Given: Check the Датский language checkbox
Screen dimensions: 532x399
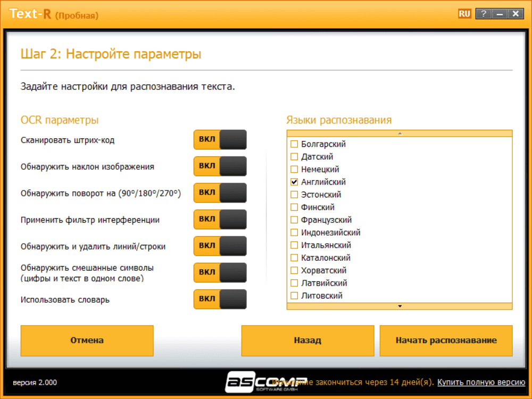Looking at the screenshot, I should (x=294, y=156).
